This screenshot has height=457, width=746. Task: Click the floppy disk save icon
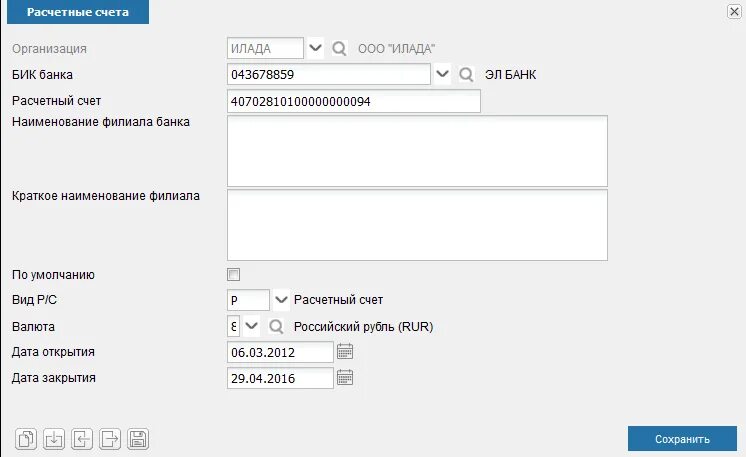(138, 438)
